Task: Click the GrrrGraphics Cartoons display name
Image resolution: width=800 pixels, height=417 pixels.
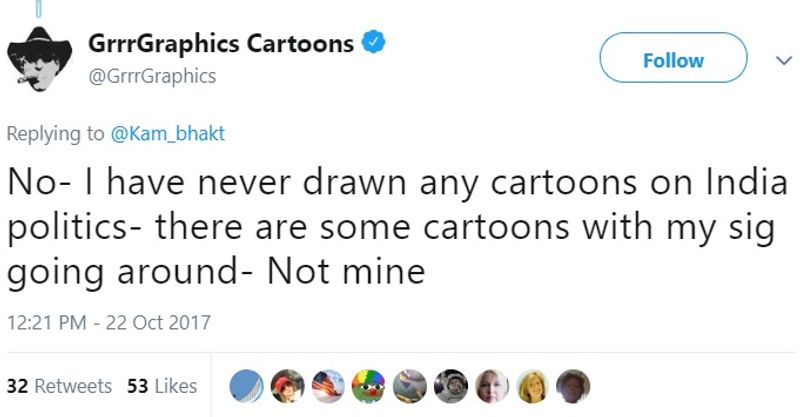Action: (221, 44)
